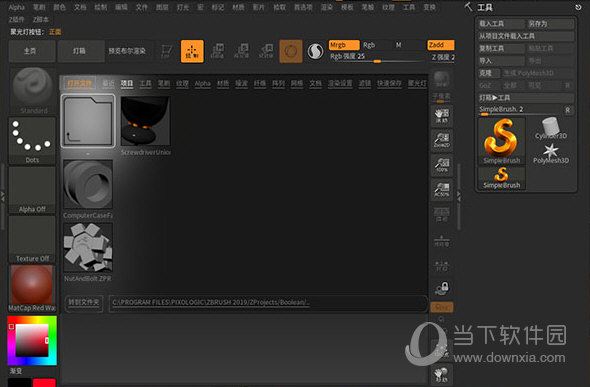Open the 首选项 preferences menu
This screenshot has width=590, height=387.
point(303,7)
